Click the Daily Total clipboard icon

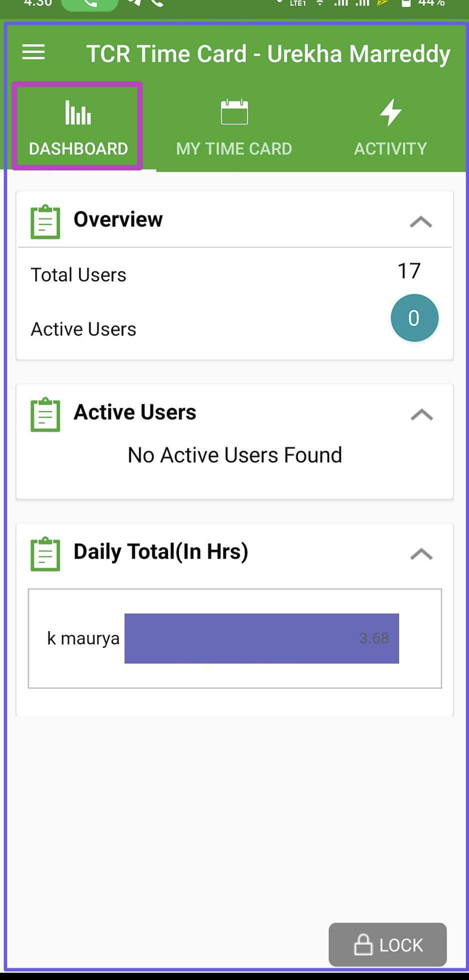click(45, 554)
